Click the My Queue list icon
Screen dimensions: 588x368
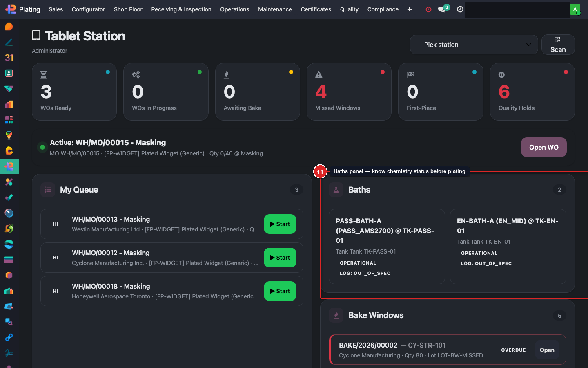pyautogui.click(x=48, y=190)
